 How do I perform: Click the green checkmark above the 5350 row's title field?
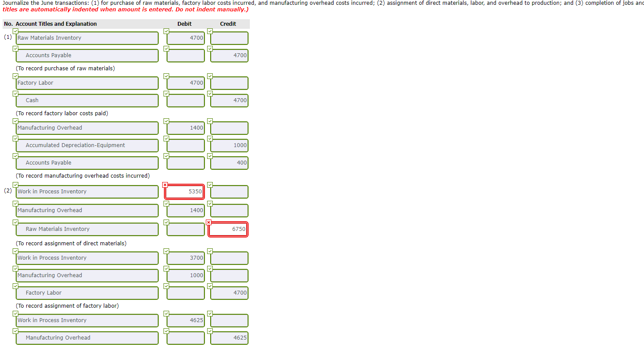[x=16, y=185]
